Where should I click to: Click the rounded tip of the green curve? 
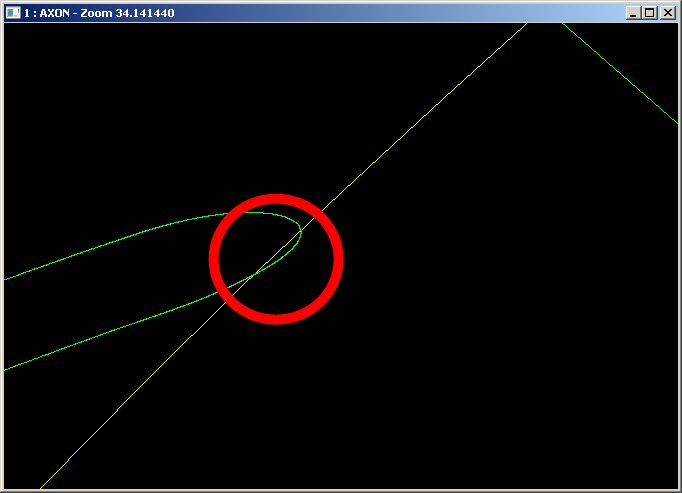point(300,232)
